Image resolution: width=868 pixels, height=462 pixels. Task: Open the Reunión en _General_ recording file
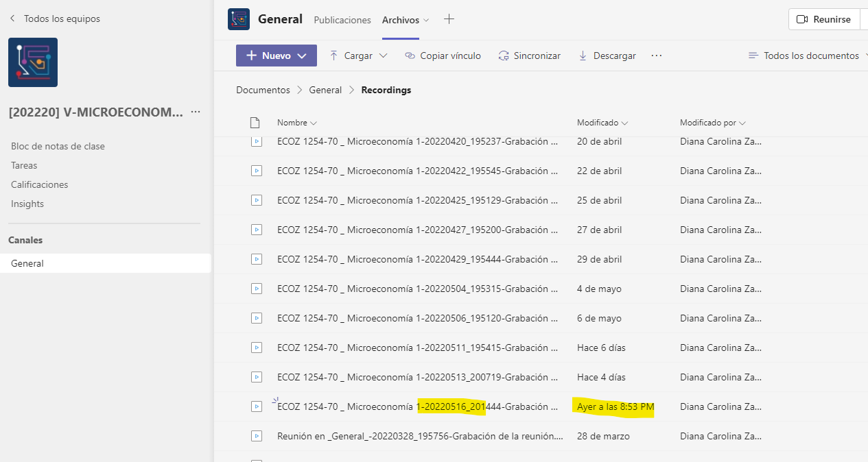click(420, 436)
